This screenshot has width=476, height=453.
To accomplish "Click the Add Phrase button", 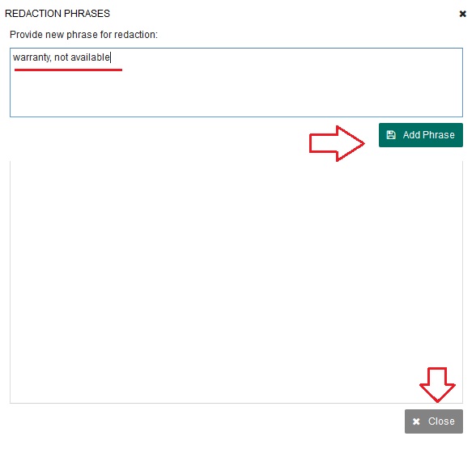I will tap(420, 135).
